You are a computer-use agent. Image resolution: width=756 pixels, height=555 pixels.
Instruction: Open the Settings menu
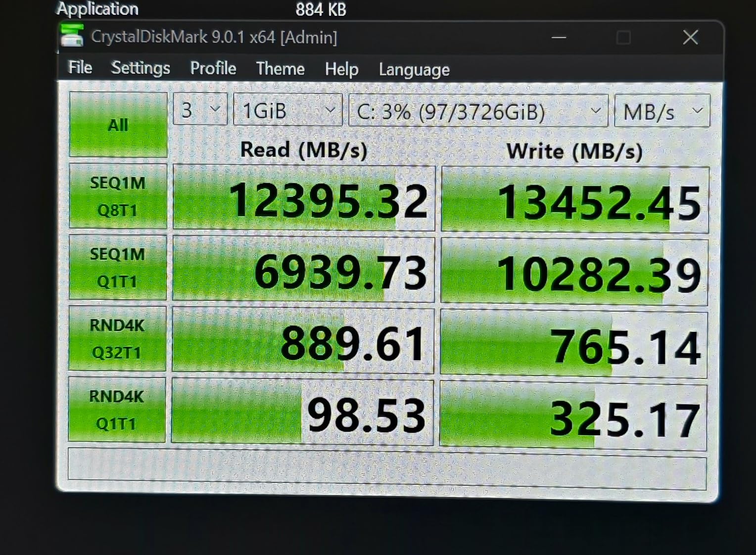[x=141, y=68]
